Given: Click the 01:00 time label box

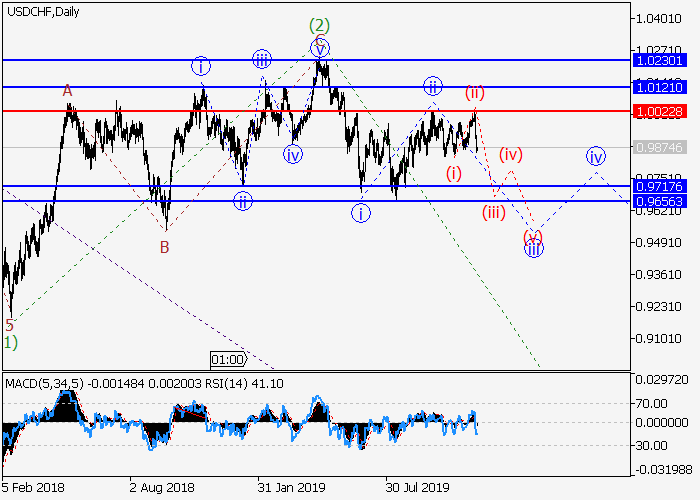Looking at the screenshot, I should [x=228, y=358].
